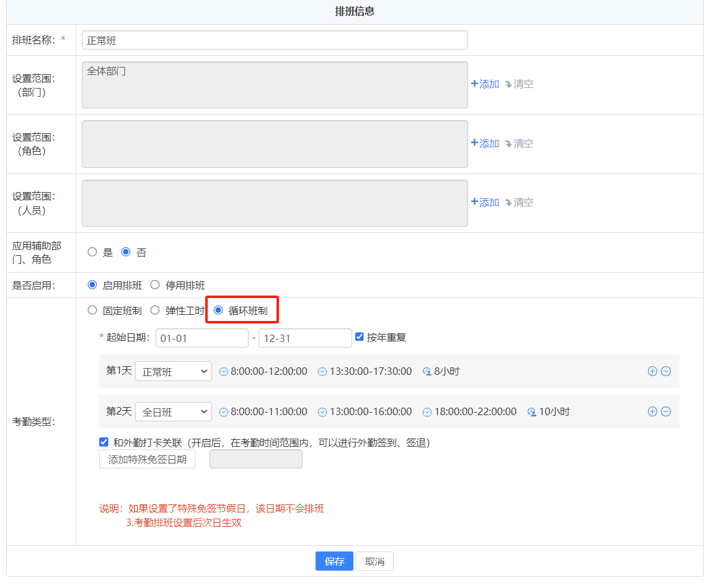
Task: Select the 固定班制 radio option
Action: coord(92,310)
